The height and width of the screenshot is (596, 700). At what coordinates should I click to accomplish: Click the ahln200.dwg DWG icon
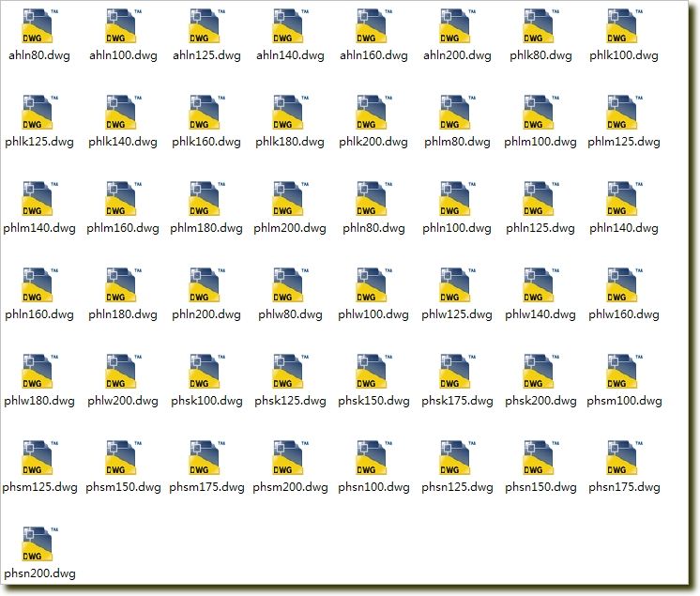point(455,26)
